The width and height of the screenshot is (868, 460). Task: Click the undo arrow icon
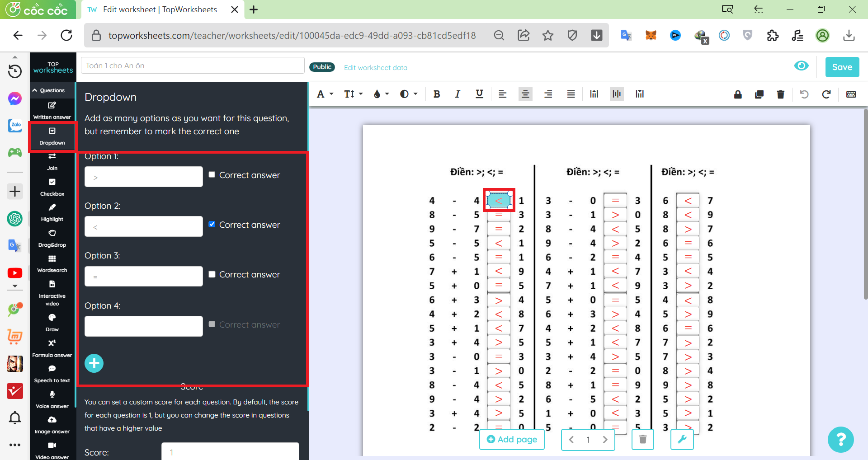click(x=804, y=94)
